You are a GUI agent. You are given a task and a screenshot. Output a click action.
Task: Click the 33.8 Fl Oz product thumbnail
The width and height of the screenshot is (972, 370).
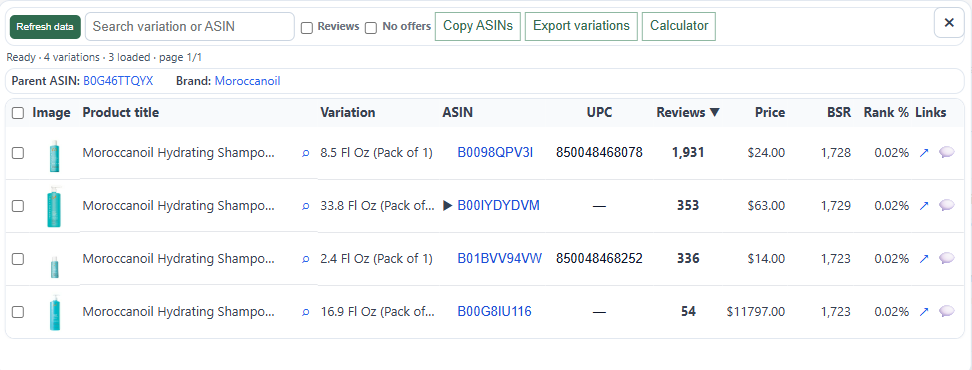tap(55, 207)
